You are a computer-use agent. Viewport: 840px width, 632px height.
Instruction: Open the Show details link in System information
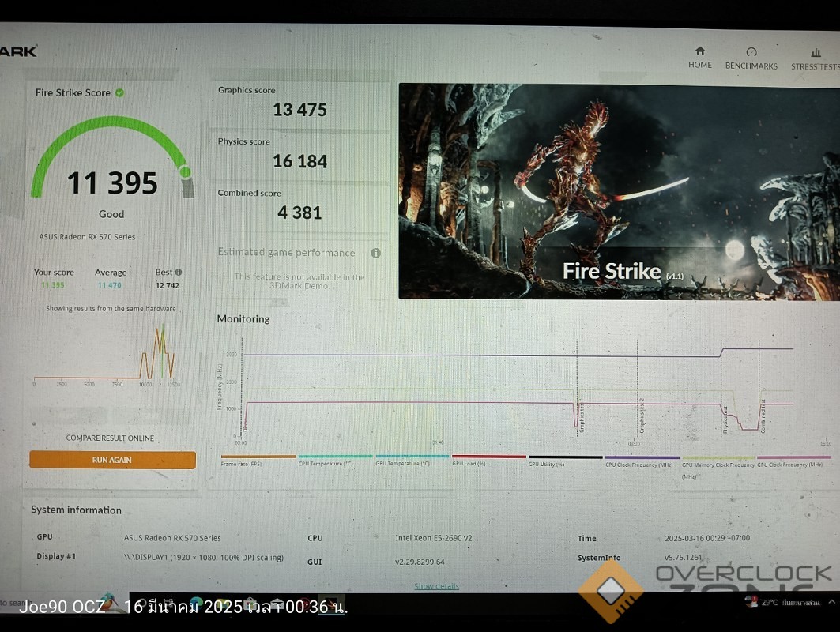[x=437, y=586]
